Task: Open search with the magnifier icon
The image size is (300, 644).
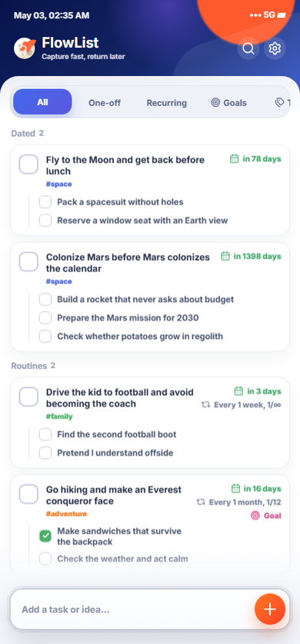Action: [x=248, y=49]
